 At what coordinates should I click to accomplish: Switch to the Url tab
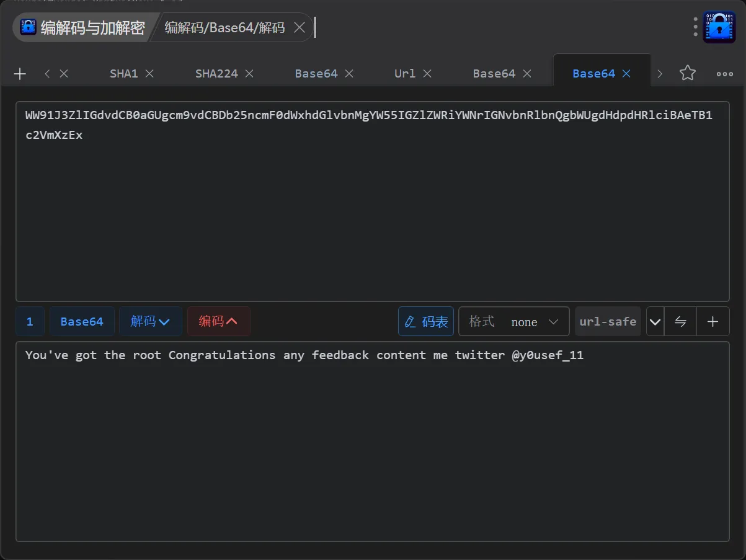(x=404, y=74)
